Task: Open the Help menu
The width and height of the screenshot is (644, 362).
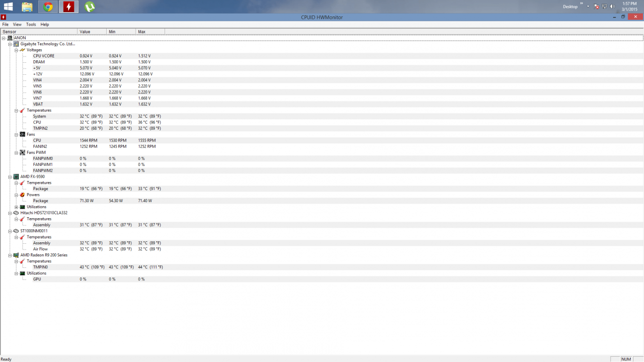Action: coord(45,24)
